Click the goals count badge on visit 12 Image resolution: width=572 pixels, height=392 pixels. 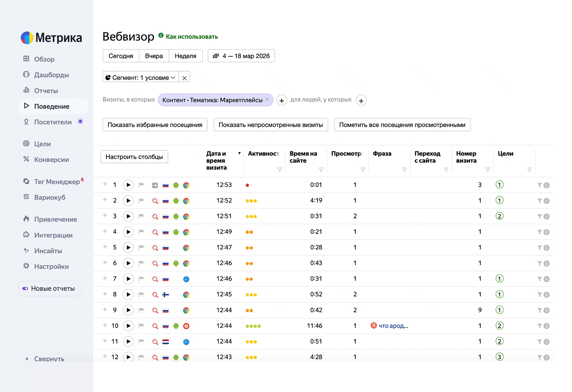[x=499, y=357]
